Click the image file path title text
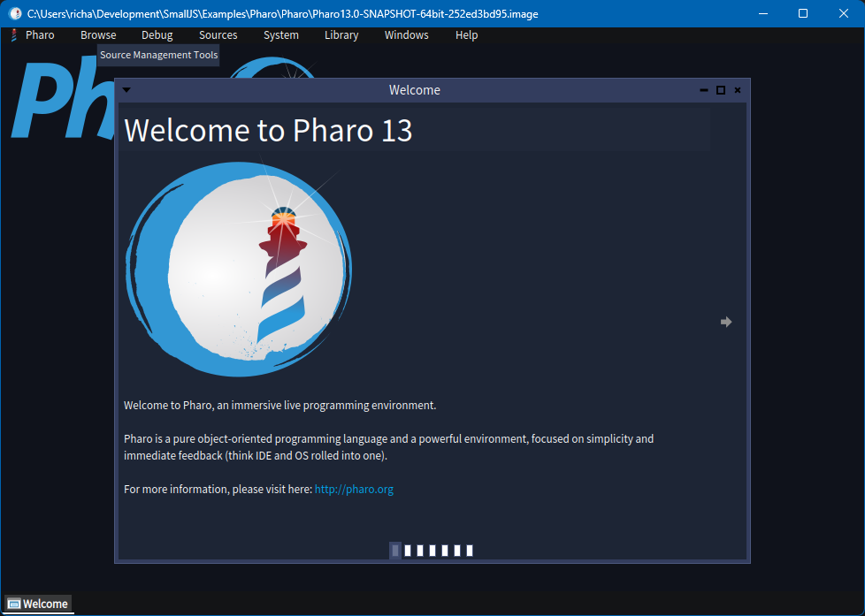Image resolution: width=865 pixels, height=616 pixels. 282,14
